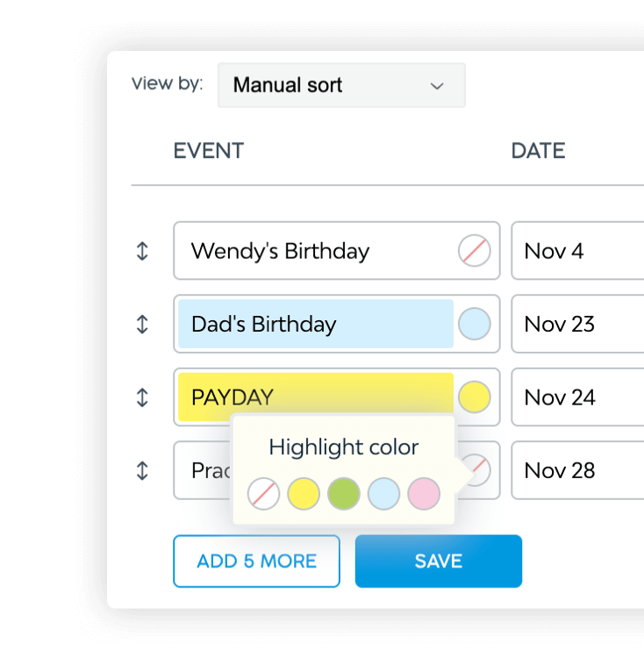The width and height of the screenshot is (644, 665).
Task: Click the reorder arrows on the Nov 28 row
Action: point(142,470)
